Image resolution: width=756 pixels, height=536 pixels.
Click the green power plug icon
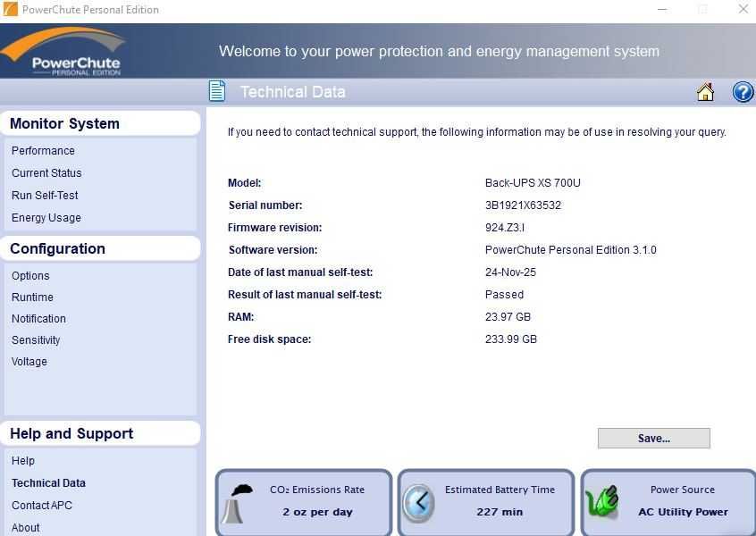point(602,502)
